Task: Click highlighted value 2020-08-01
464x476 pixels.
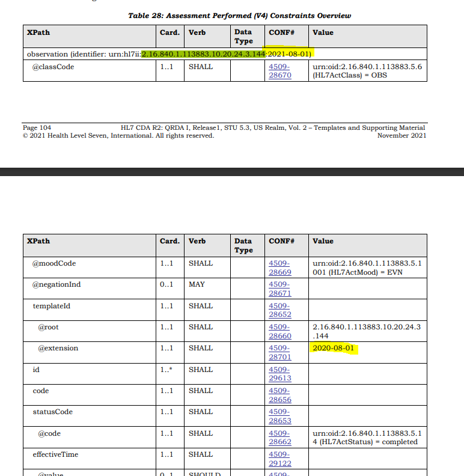Action: (x=334, y=348)
